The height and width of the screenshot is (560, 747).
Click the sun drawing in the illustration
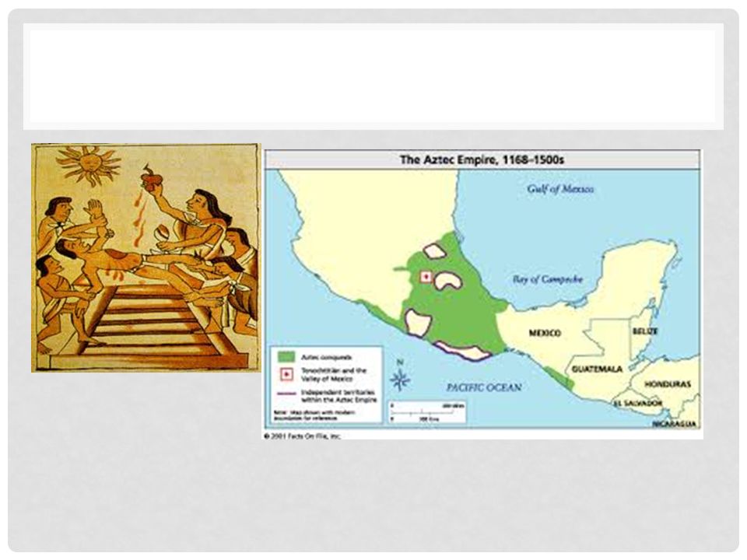tap(88, 165)
